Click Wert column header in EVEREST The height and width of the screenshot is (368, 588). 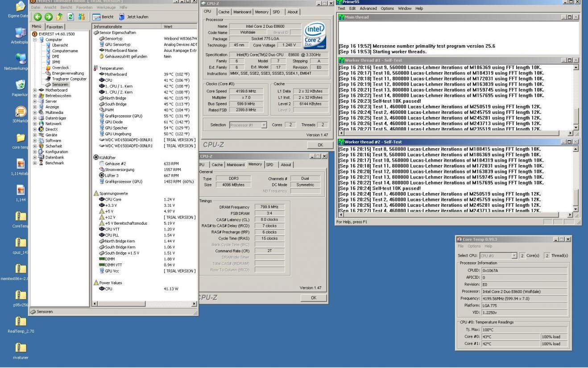point(179,27)
